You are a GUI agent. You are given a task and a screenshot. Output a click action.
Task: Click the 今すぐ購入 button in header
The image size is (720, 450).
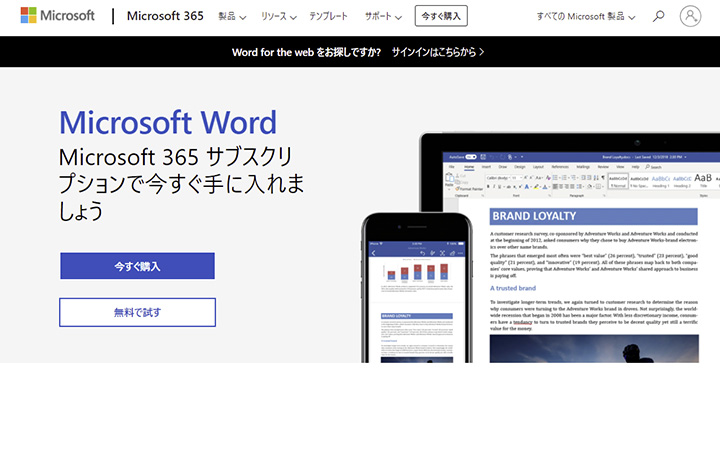pyautogui.click(x=441, y=16)
